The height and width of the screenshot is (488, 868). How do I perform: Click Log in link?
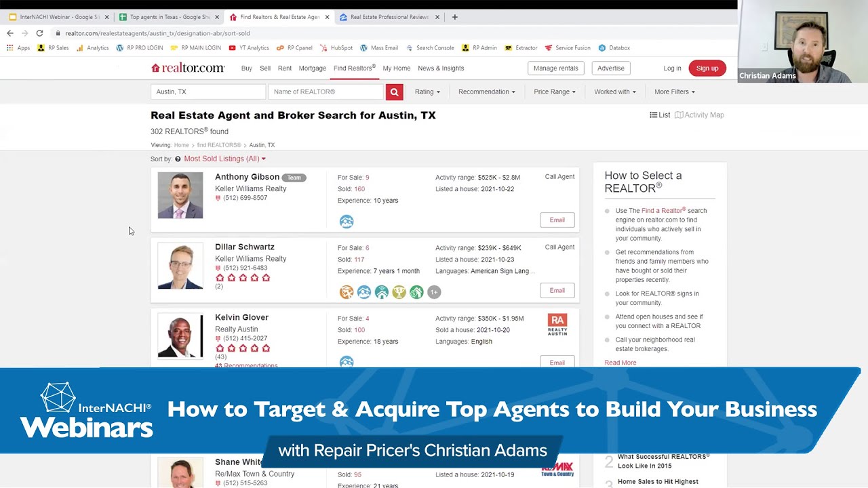click(x=672, y=68)
